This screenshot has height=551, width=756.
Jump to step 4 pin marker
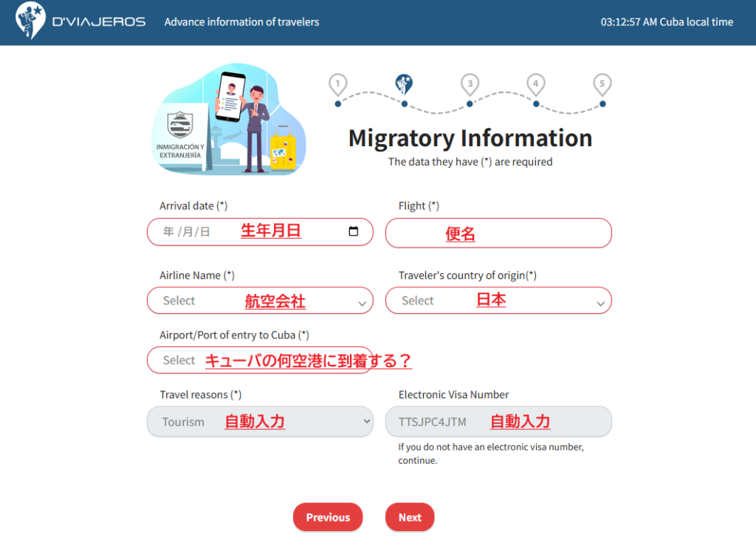[536, 84]
